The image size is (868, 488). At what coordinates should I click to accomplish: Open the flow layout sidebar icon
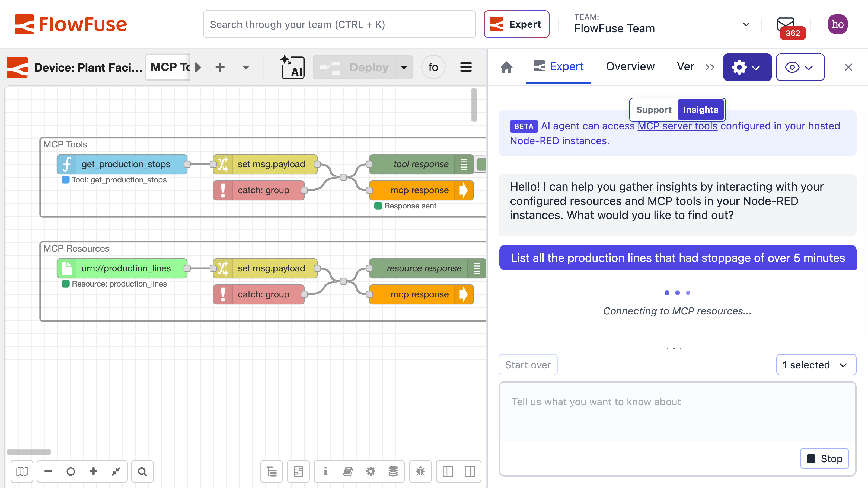point(298,471)
